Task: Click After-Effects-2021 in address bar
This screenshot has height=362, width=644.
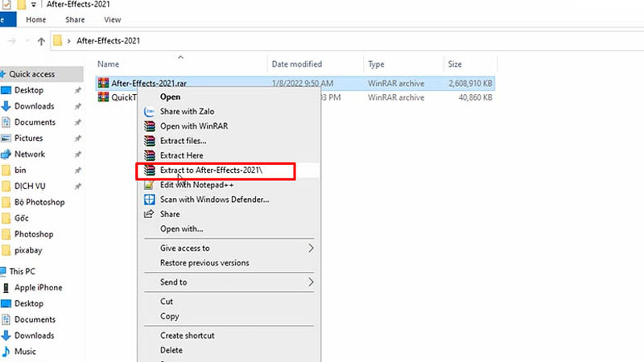Action: 108,41
